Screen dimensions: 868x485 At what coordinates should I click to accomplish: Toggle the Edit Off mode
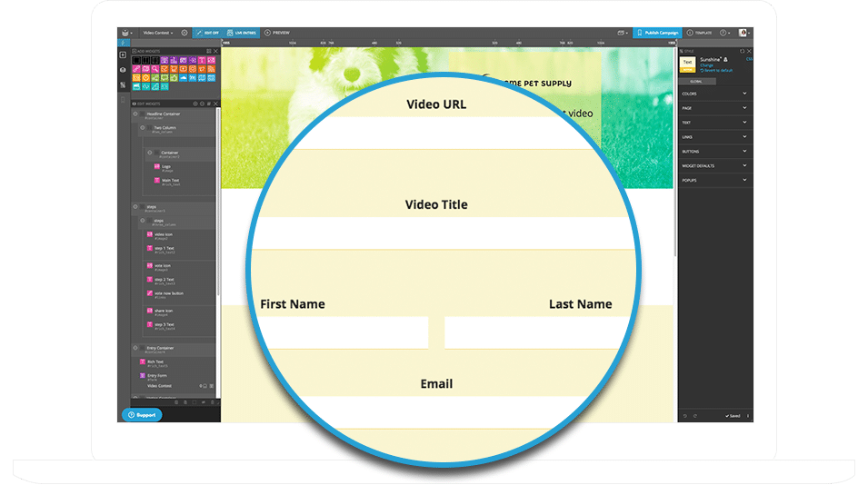(206, 33)
